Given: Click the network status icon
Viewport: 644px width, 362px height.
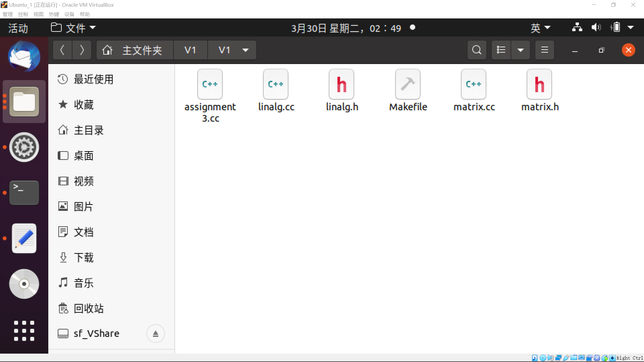Looking at the screenshot, I should pos(577,27).
